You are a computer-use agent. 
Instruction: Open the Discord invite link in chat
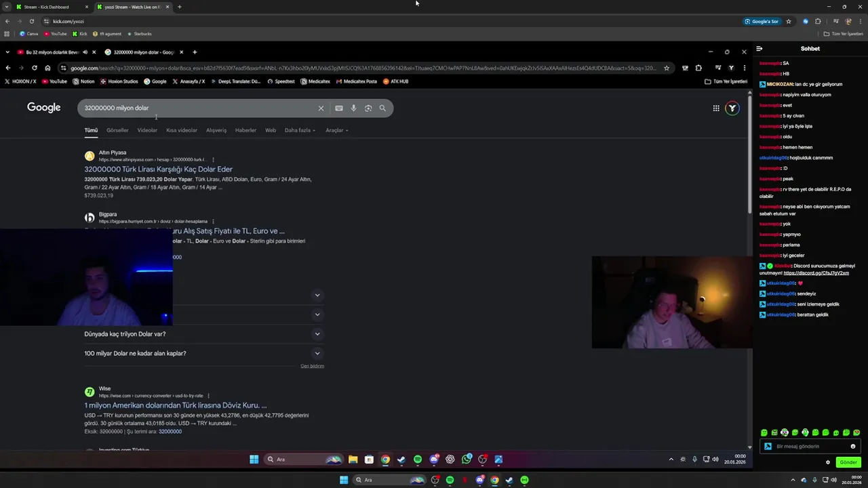(816, 273)
